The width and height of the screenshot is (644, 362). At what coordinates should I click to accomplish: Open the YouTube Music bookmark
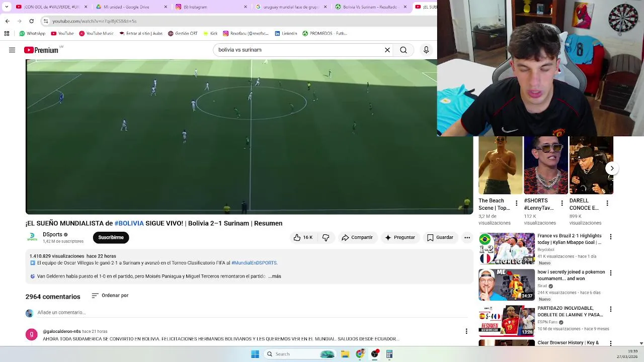(96, 33)
